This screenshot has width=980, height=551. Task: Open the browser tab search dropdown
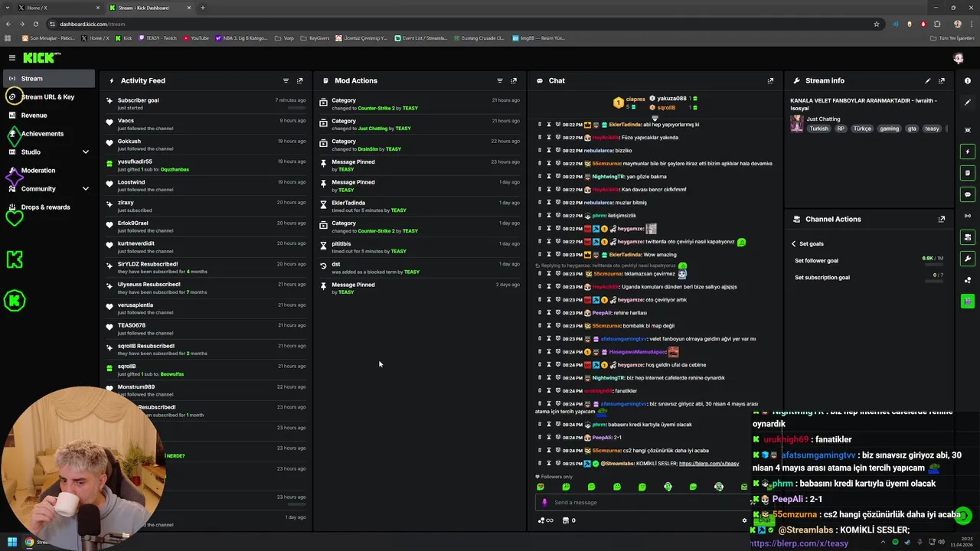pyautogui.click(x=8, y=8)
